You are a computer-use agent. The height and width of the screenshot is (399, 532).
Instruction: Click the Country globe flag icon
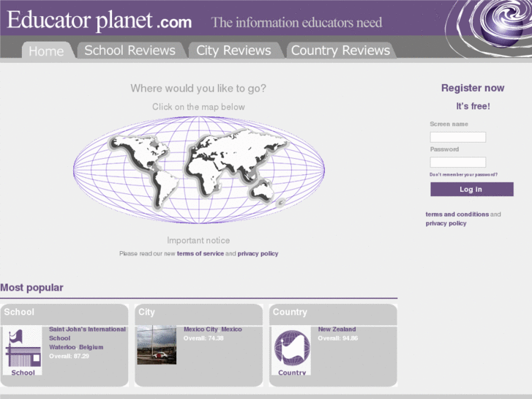pyautogui.click(x=291, y=351)
